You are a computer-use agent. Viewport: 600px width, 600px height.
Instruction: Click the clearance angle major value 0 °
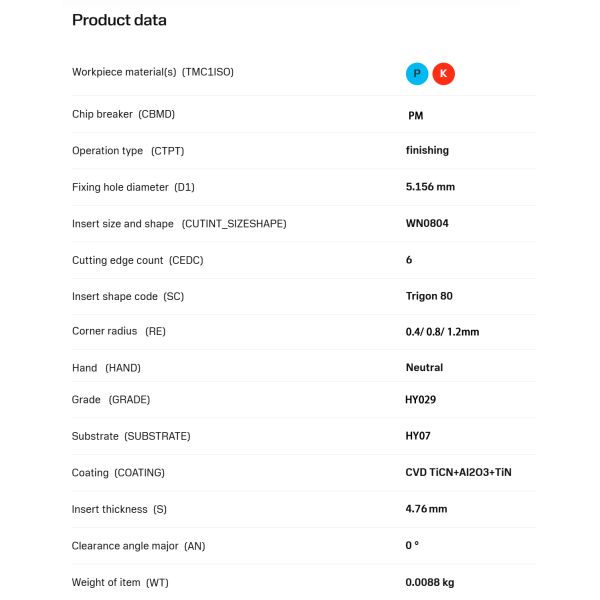412,546
